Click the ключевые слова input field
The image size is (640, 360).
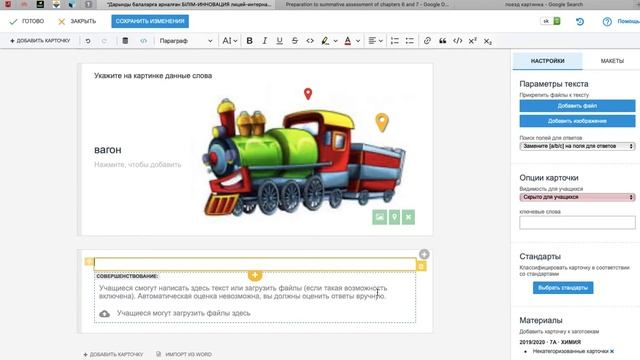coord(577,222)
